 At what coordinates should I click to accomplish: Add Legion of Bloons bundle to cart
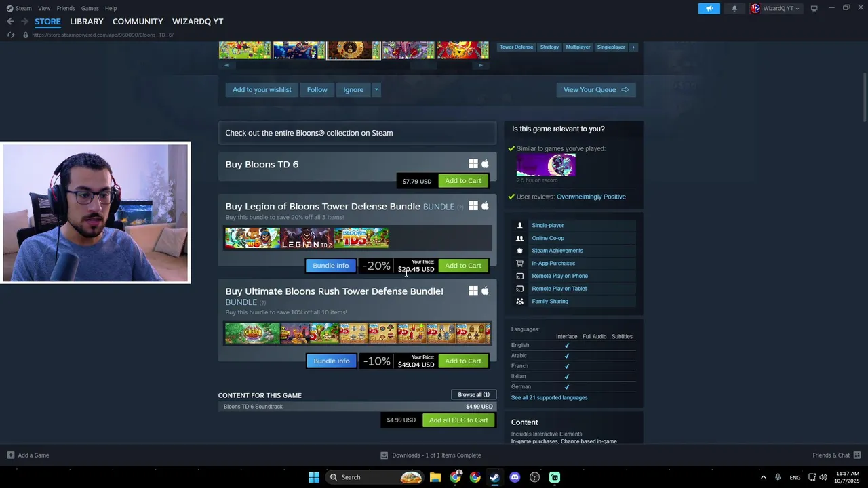tap(463, 266)
